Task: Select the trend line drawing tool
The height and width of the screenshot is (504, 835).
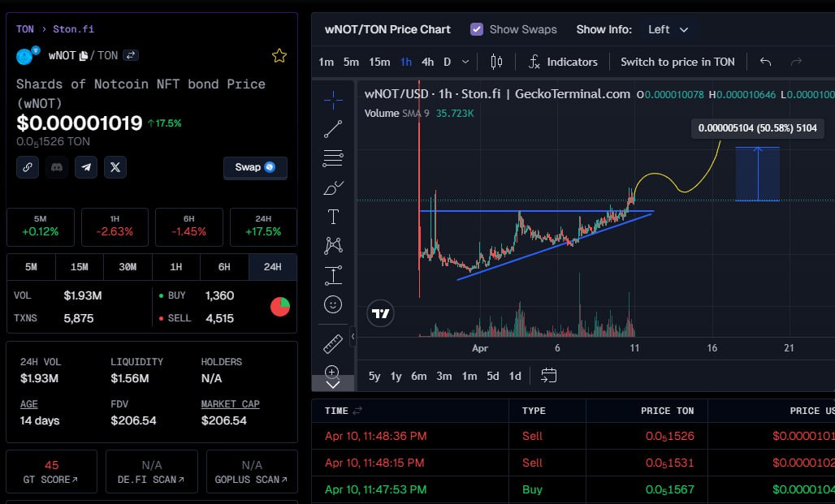Action: pos(333,129)
